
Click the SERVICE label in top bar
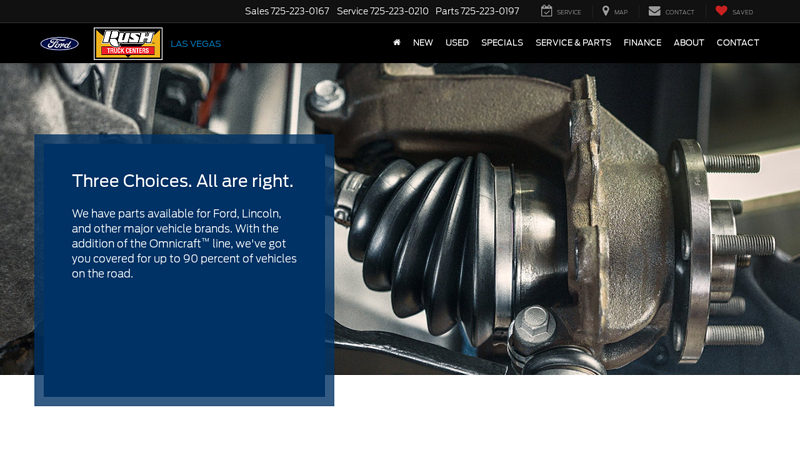[569, 12]
